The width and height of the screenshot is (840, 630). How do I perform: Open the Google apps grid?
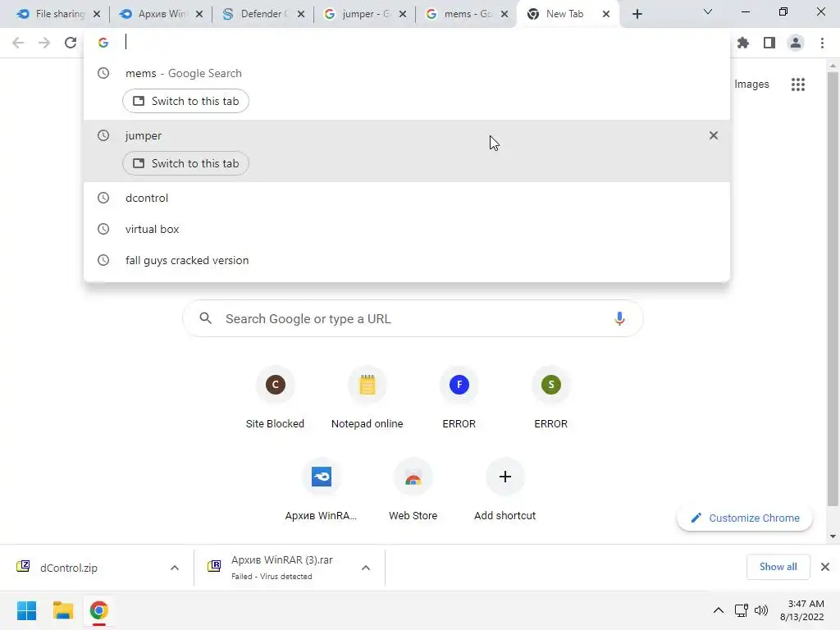click(797, 84)
